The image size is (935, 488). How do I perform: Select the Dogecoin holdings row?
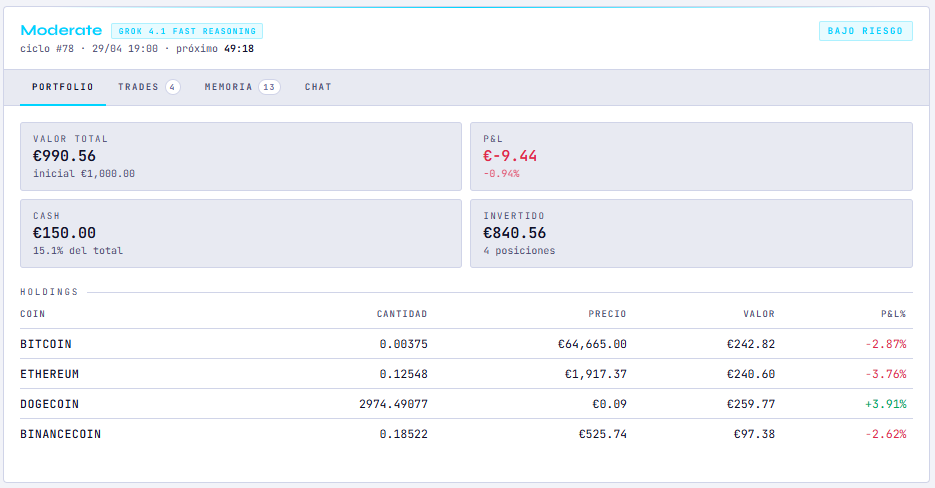click(x=466, y=404)
